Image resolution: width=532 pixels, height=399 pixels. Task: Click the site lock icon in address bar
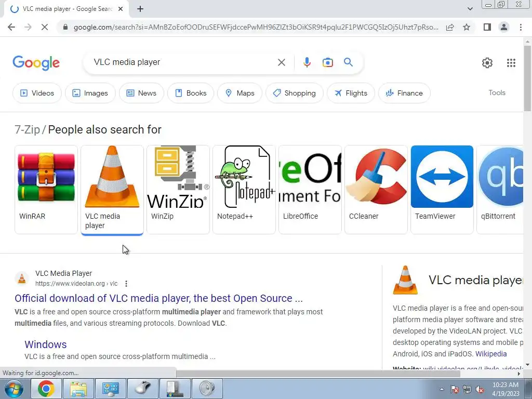pyautogui.click(x=65, y=27)
